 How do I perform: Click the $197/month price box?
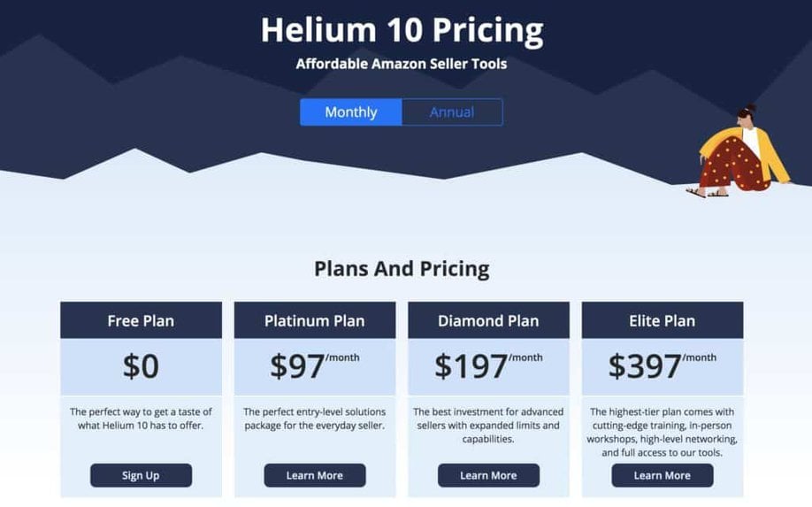point(488,366)
